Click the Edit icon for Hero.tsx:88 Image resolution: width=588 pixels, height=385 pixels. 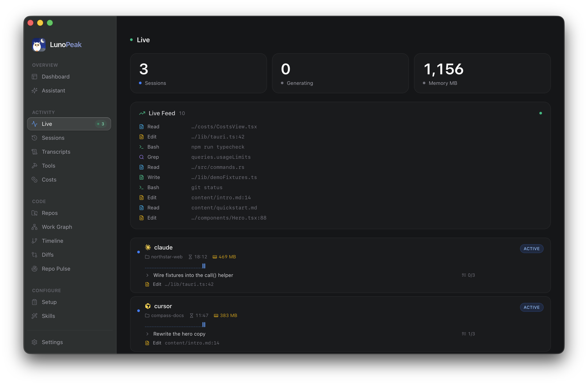142,218
